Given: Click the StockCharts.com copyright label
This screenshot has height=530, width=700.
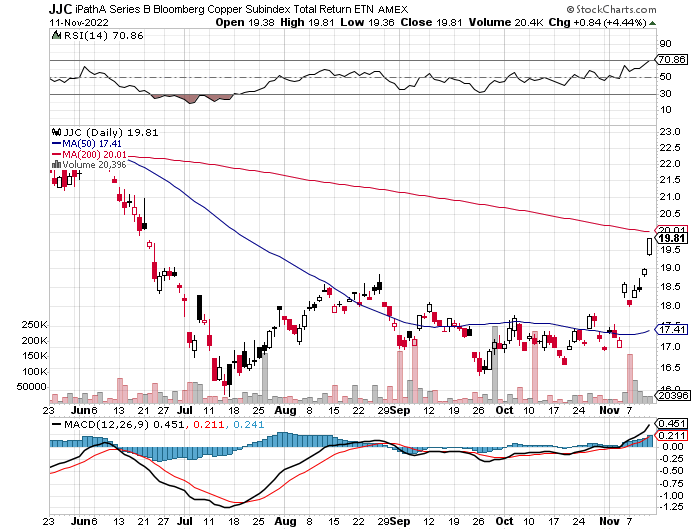Looking at the screenshot, I should click(611, 9).
